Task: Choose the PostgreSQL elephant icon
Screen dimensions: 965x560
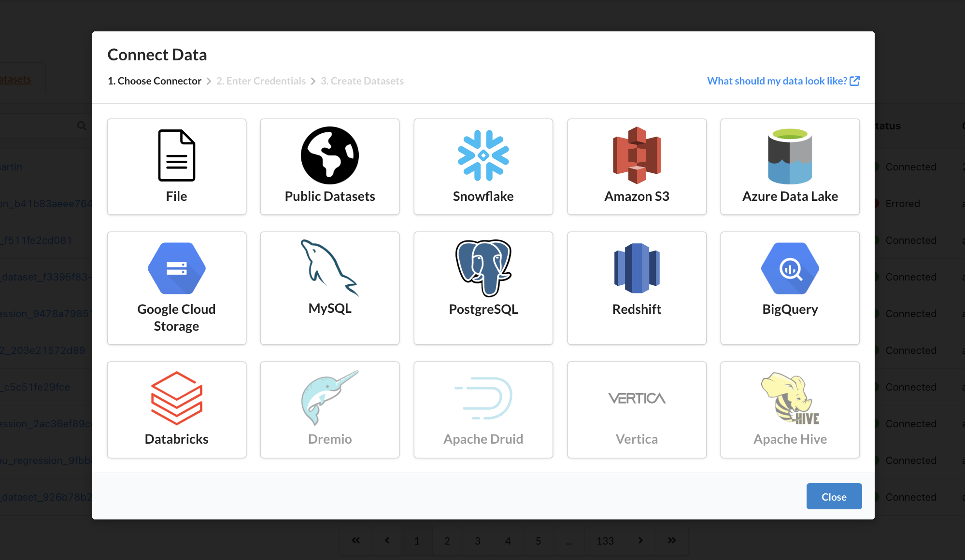Action: [x=483, y=268]
